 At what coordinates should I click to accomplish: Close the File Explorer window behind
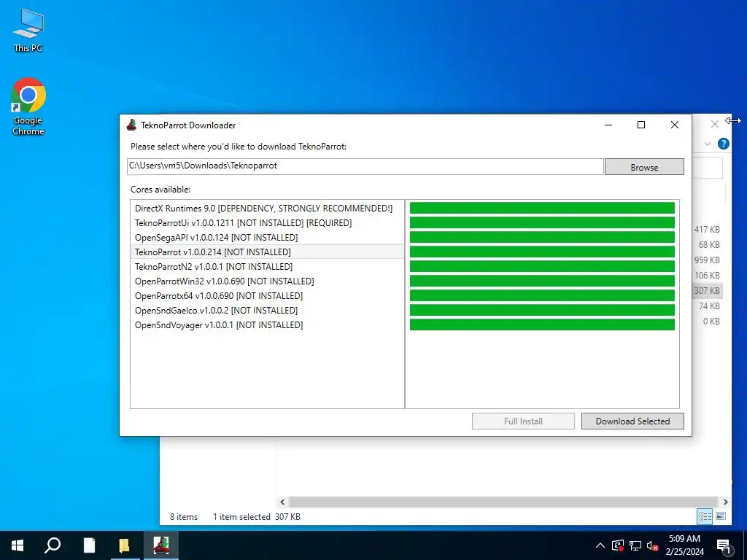pyautogui.click(x=715, y=124)
